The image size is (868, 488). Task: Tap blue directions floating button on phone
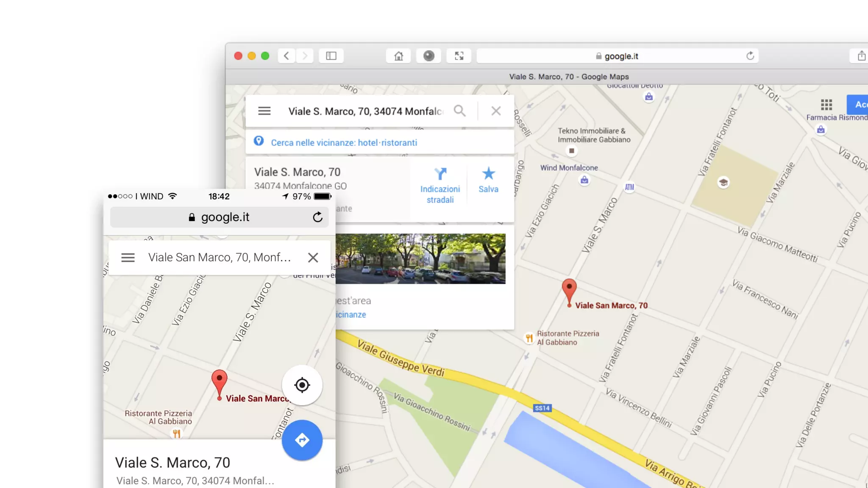[x=302, y=440]
